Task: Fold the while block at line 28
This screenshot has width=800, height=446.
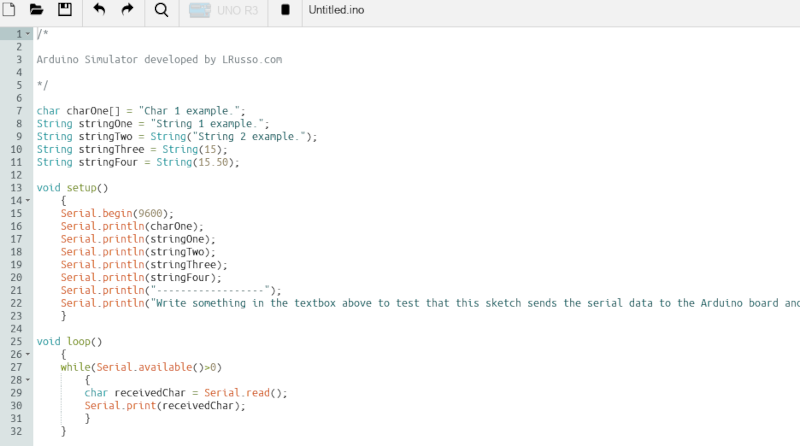Action: click(28, 380)
